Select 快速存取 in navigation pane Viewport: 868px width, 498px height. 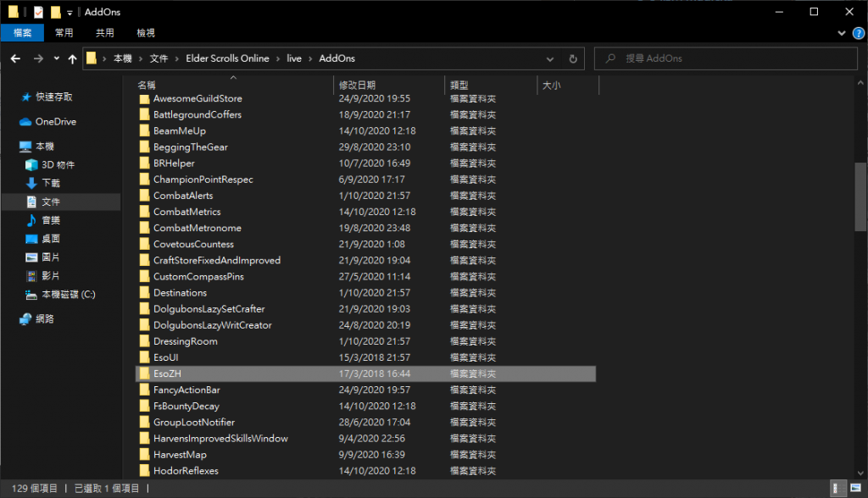click(53, 97)
